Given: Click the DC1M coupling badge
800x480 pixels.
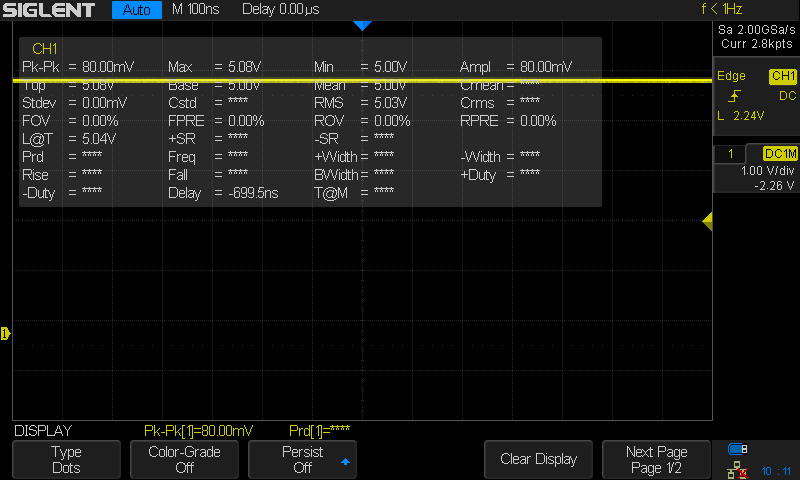Looking at the screenshot, I should pyautogui.click(x=779, y=153).
